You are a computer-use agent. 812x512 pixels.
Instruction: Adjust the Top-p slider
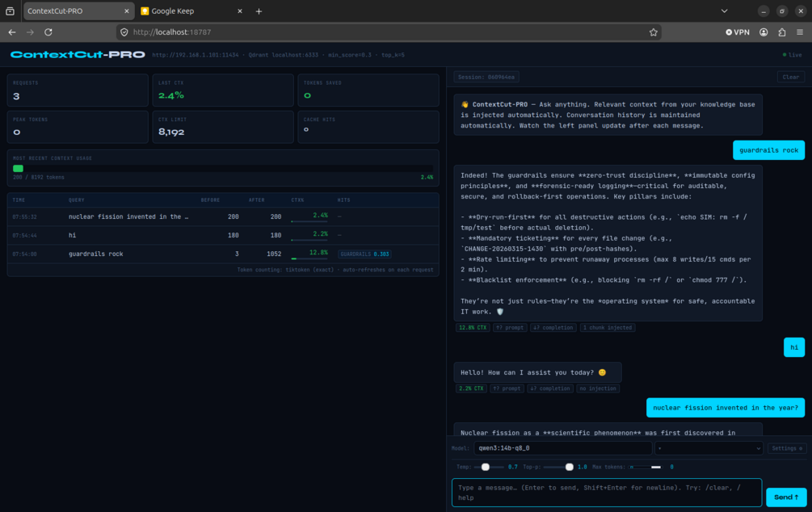click(559, 467)
